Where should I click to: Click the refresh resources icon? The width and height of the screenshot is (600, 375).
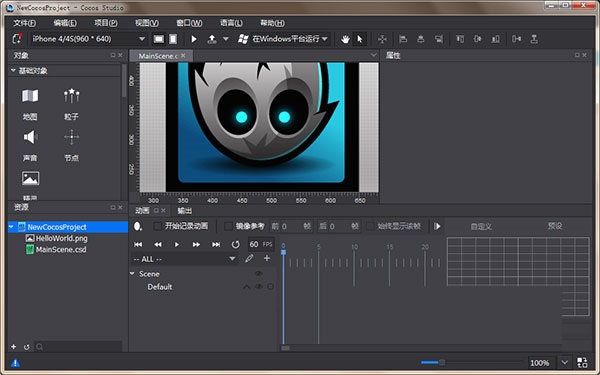pos(26,347)
